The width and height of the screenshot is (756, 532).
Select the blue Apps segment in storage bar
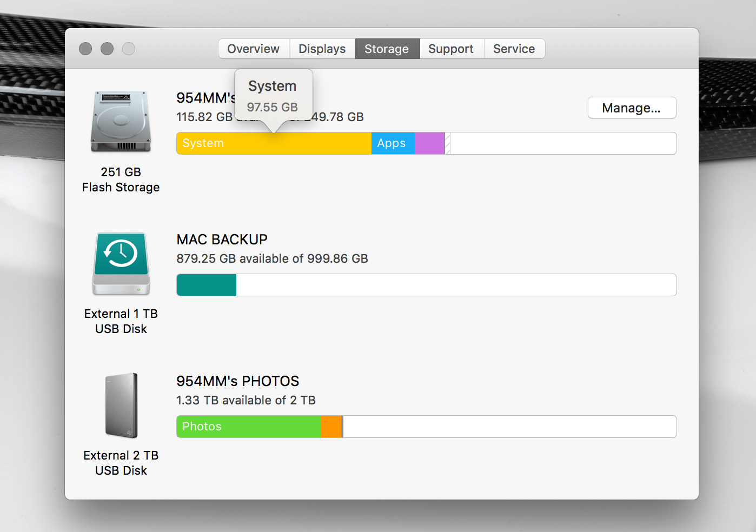point(393,143)
